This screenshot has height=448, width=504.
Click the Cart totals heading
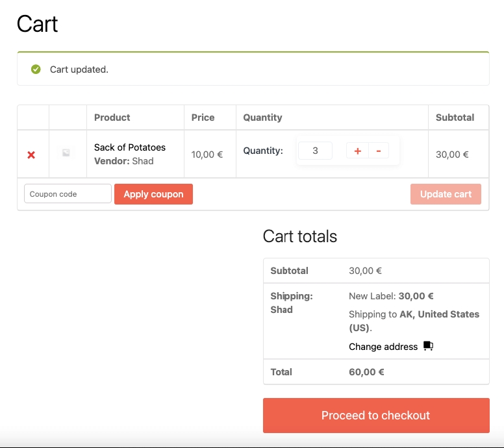(300, 236)
